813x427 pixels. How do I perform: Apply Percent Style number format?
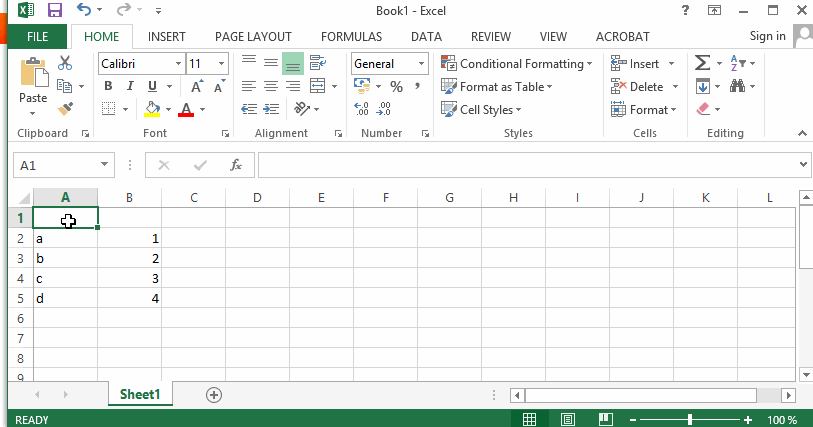coord(397,86)
